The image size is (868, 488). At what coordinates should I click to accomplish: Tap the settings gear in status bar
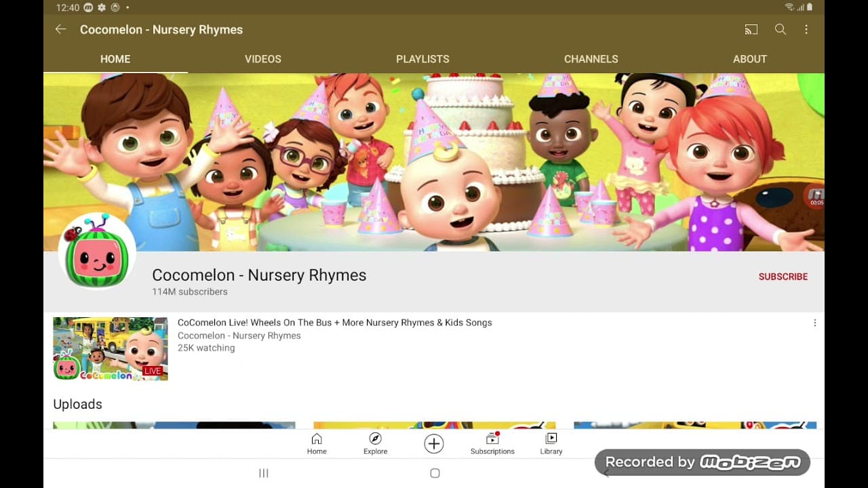(102, 7)
